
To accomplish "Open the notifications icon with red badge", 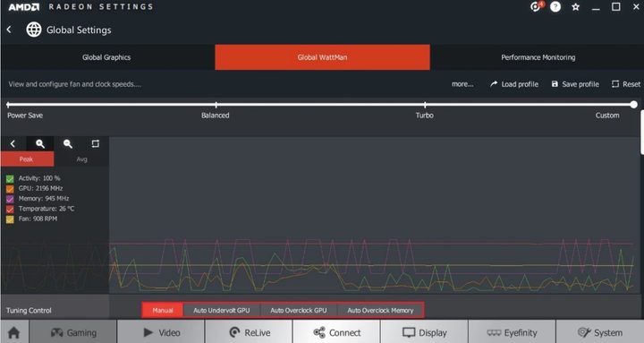I will click(536, 6).
